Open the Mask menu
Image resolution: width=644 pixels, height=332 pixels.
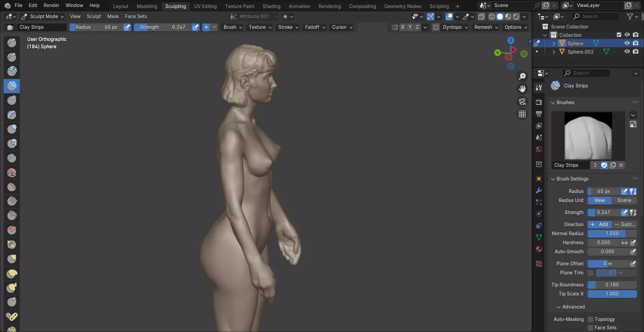(x=113, y=16)
